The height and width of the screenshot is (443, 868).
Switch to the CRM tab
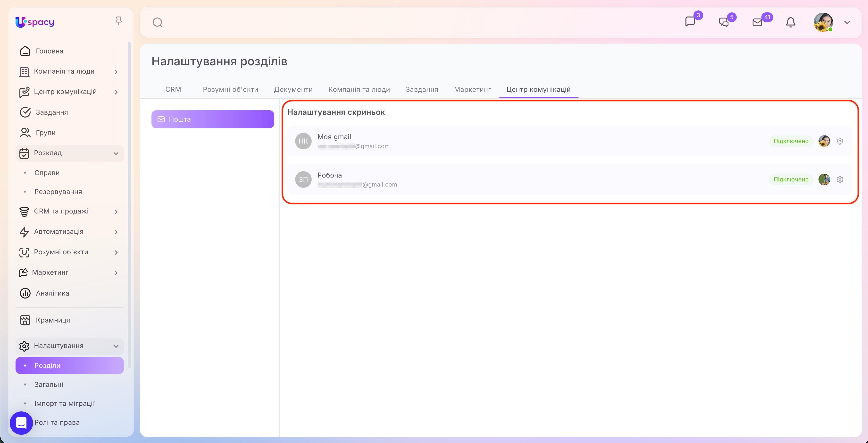pyautogui.click(x=173, y=89)
